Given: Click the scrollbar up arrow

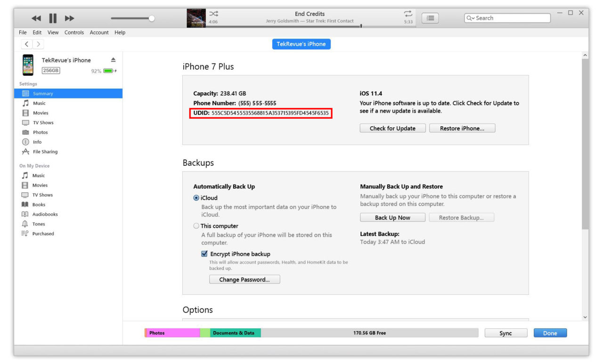Looking at the screenshot, I should 585,55.
